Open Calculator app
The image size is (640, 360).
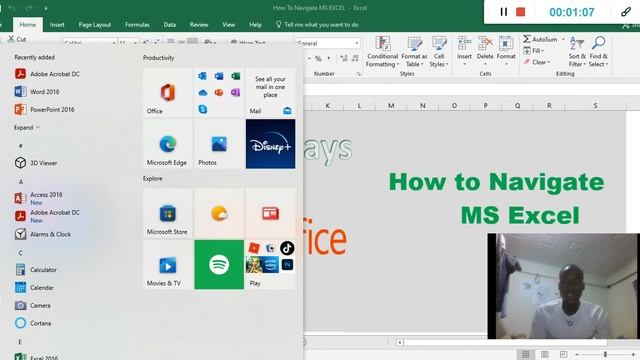click(x=36, y=270)
